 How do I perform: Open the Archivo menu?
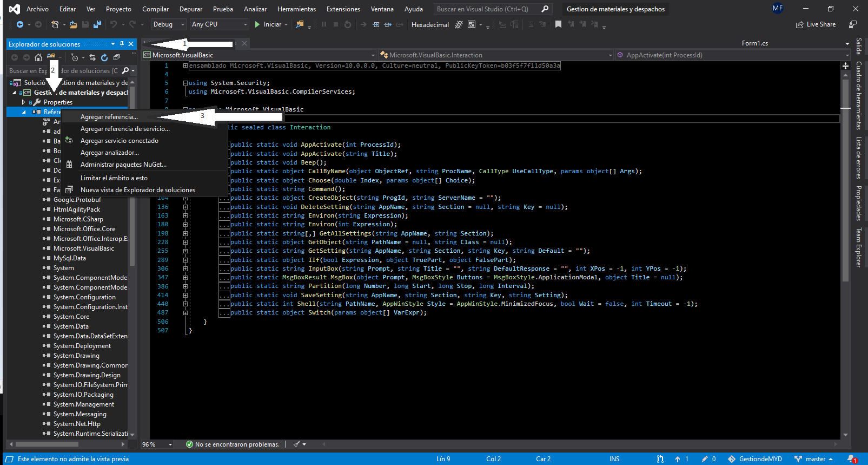37,9
